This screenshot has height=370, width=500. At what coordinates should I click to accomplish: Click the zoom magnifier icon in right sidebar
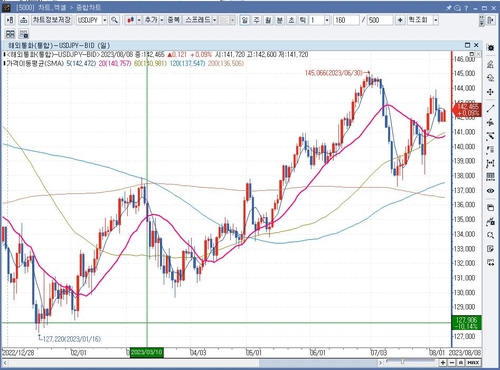pyautogui.click(x=490, y=235)
